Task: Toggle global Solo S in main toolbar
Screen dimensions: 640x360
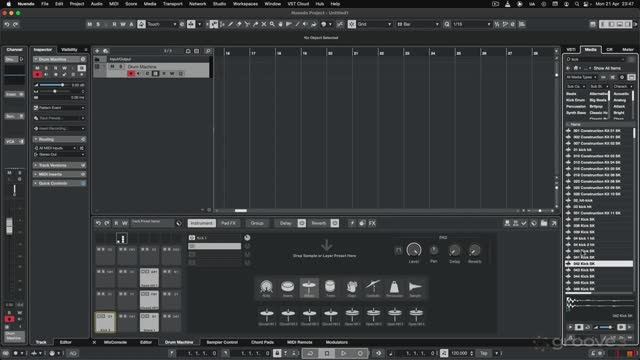Action: (98, 24)
